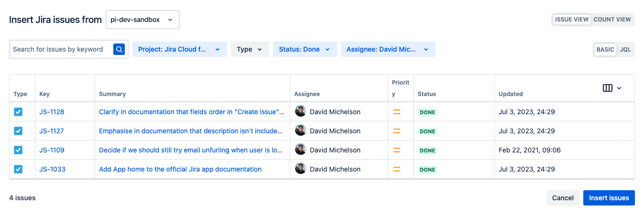This screenshot has height=216, width=644.
Task: Open the Assignee: David Mic... filter dropdown
Action: (x=388, y=49)
